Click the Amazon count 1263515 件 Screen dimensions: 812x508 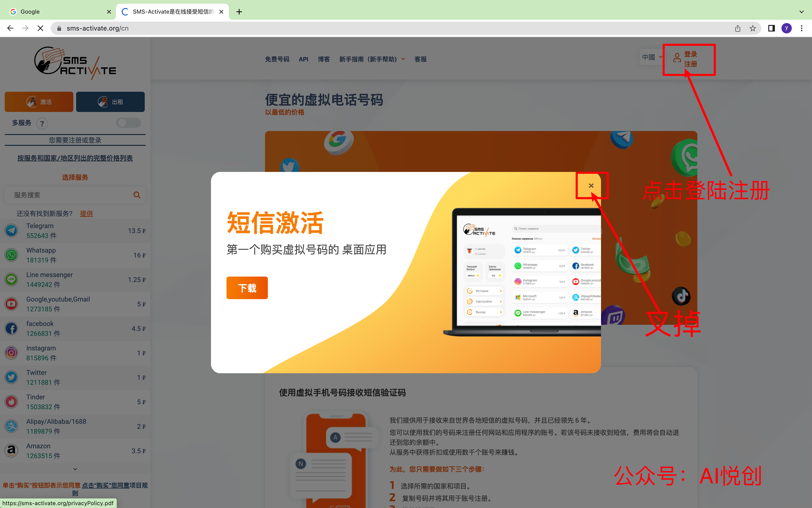(x=43, y=456)
